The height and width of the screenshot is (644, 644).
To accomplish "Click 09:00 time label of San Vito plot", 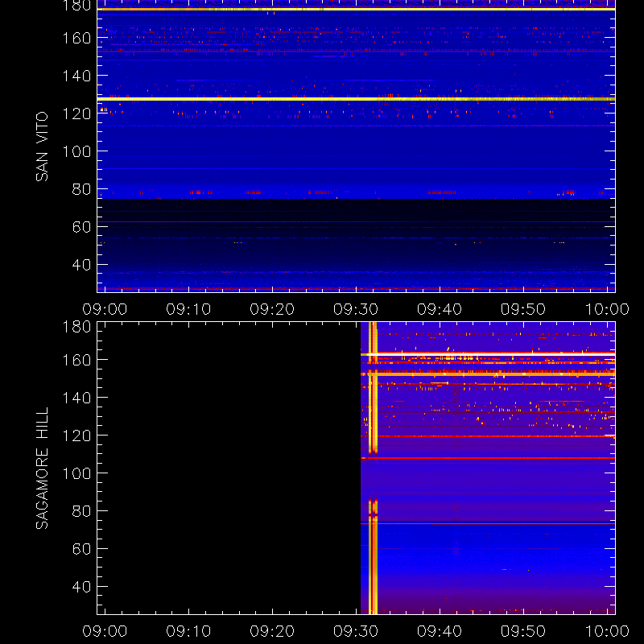I will tap(105, 309).
